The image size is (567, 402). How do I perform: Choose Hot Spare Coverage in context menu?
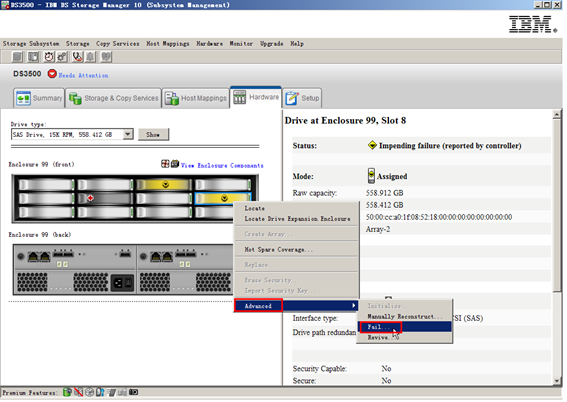297,249
